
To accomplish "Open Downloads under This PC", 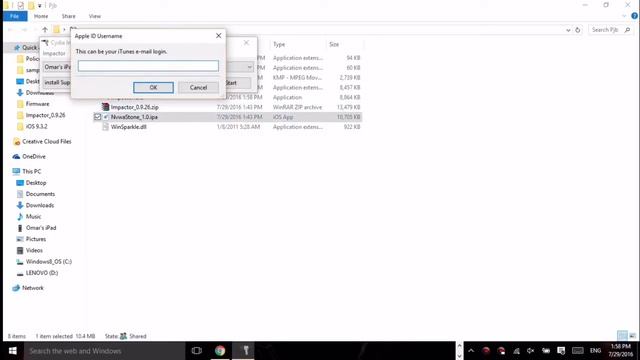I will [x=40, y=205].
